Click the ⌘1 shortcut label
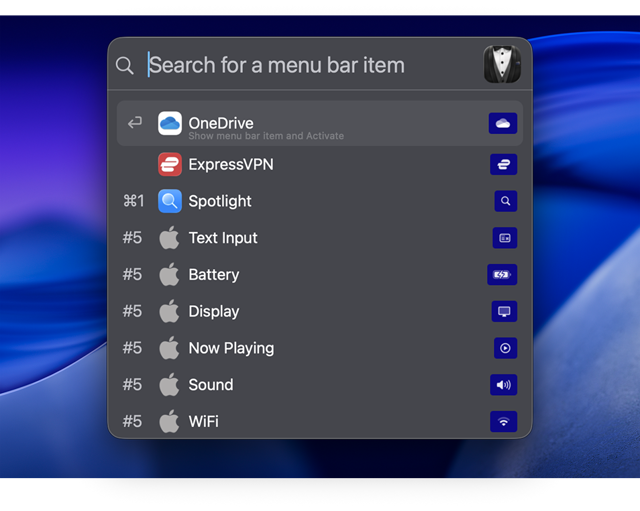This screenshot has height=511, width=640. pos(134,201)
